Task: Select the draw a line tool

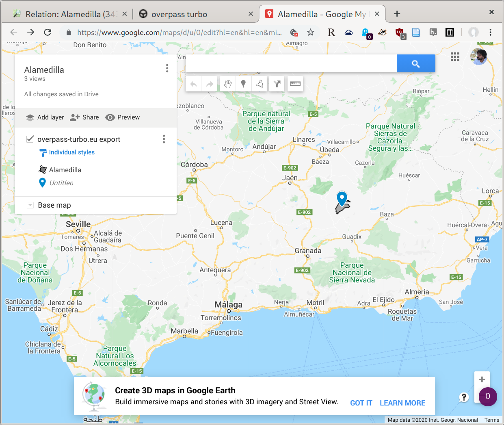Action: tap(260, 84)
